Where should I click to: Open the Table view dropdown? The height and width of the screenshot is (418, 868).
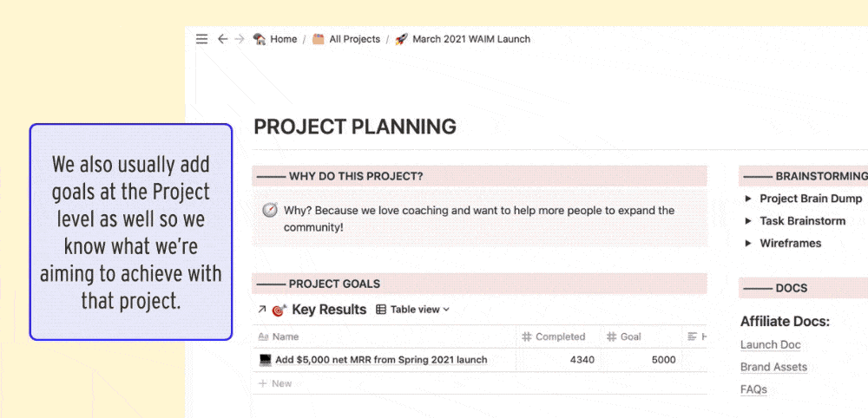(413, 310)
